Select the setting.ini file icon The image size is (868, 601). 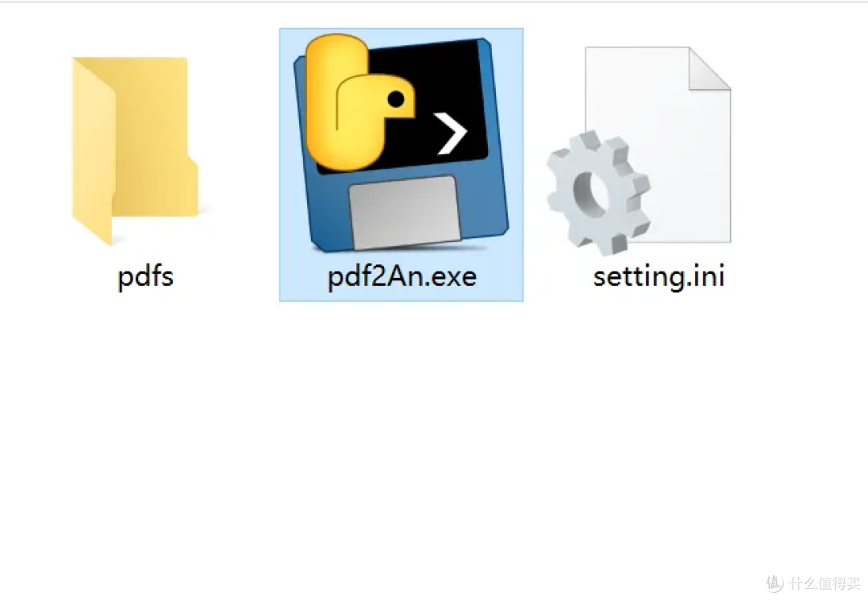[x=638, y=150]
